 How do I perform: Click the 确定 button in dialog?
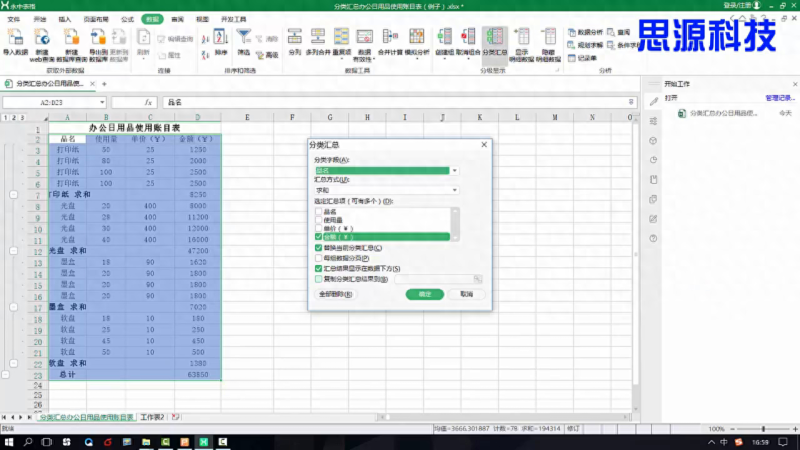click(425, 295)
